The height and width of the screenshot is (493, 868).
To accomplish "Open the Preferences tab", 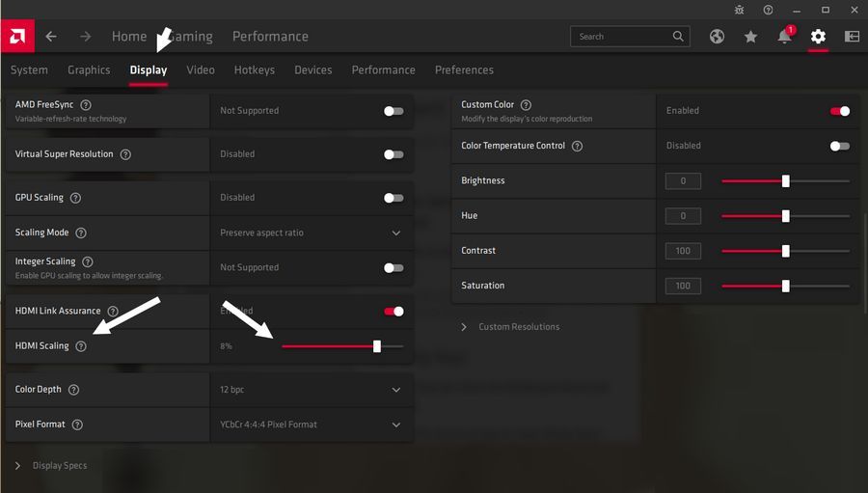I will [464, 69].
